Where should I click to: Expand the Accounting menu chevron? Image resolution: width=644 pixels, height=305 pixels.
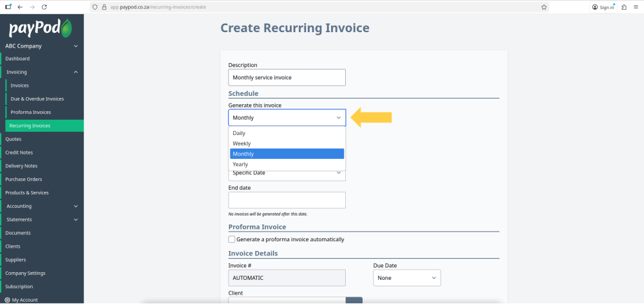coord(75,206)
